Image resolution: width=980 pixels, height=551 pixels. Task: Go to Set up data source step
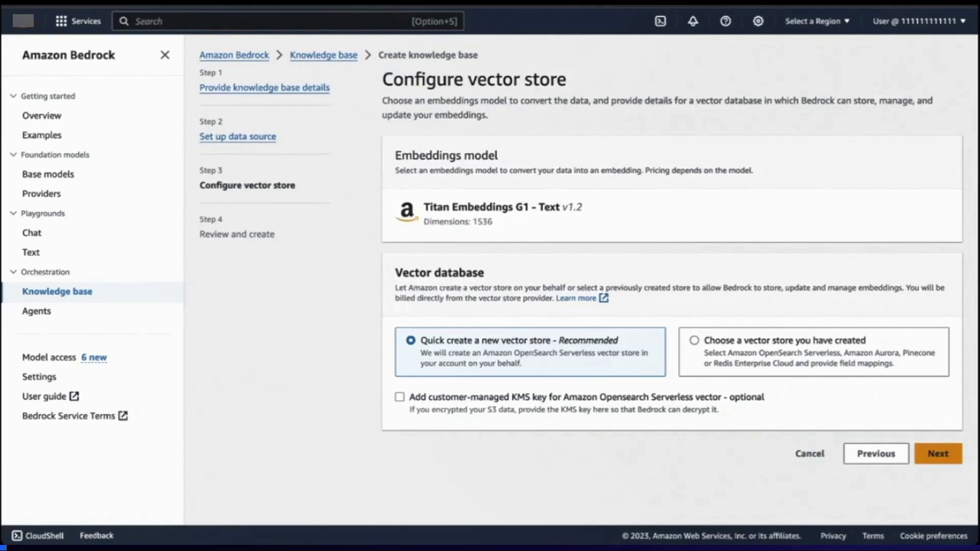(238, 136)
